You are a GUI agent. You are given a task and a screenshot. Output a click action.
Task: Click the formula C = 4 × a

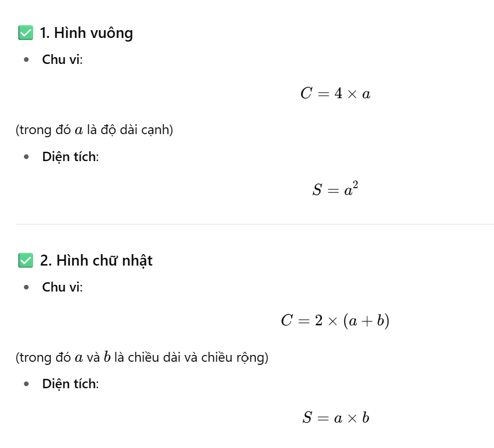tap(335, 94)
